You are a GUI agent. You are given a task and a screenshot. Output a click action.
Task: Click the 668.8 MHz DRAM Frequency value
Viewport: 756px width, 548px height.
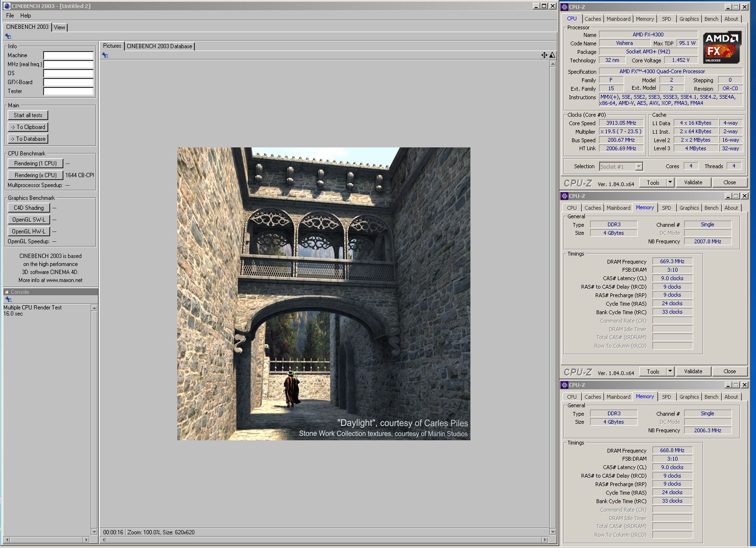[672, 450]
